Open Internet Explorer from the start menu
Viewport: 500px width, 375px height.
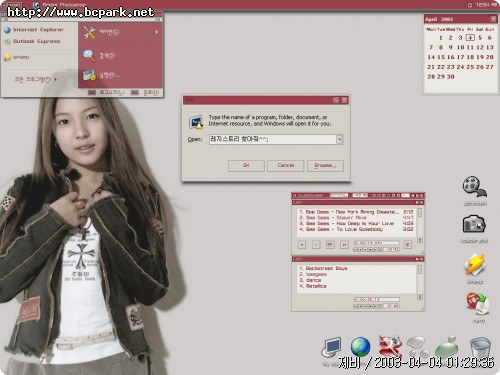tap(34, 30)
